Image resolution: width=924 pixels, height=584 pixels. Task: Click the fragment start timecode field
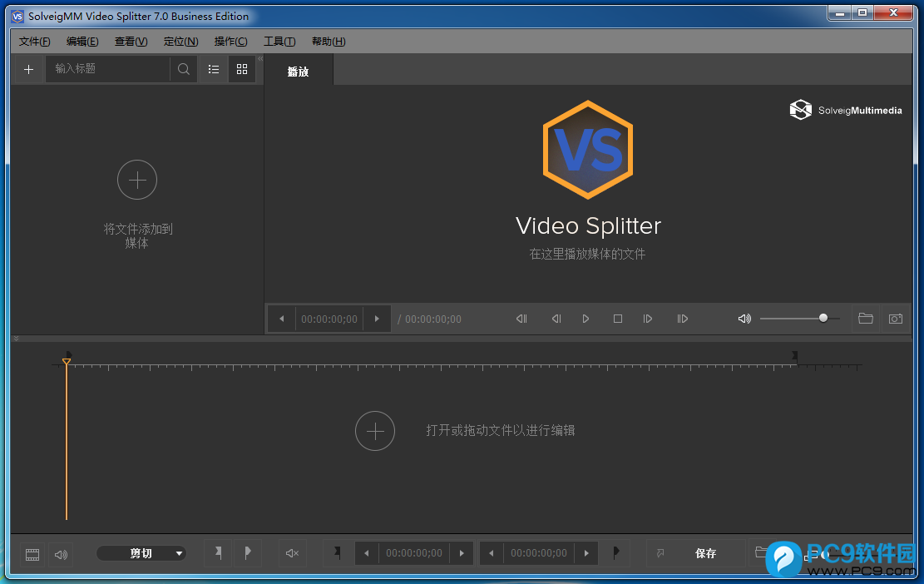tap(413, 553)
